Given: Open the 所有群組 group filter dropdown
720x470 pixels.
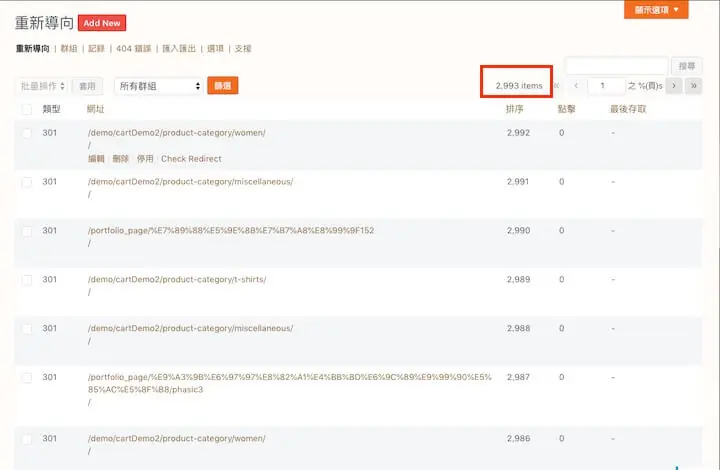Looking at the screenshot, I should coord(159,86).
